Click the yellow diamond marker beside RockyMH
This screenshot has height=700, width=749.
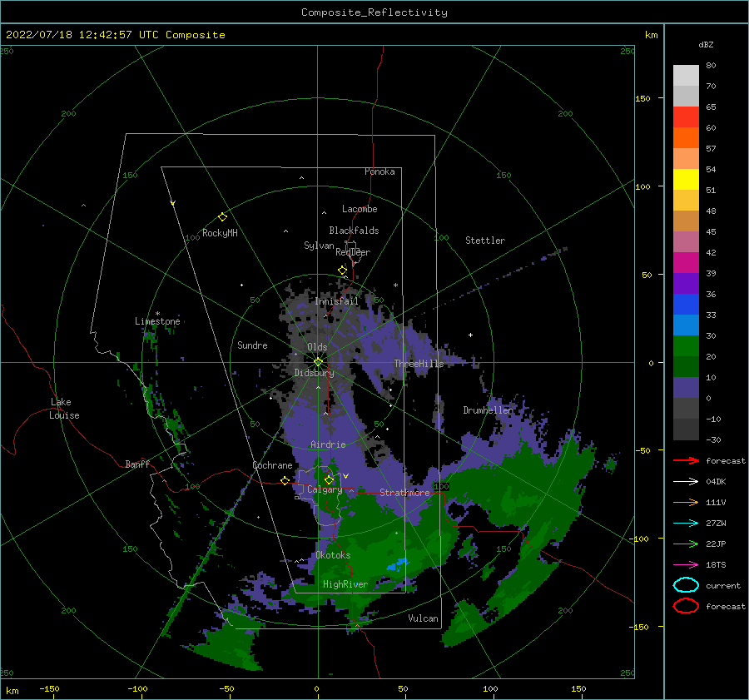click(x=222, y=217)
